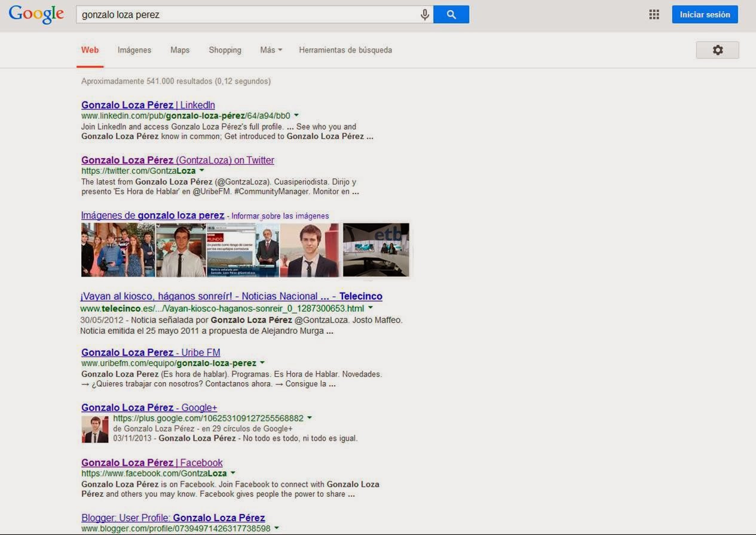This screenshot has height=535, width=756.
Task: Activate voice search microphone icon
Action: click(x=425, y=15)
